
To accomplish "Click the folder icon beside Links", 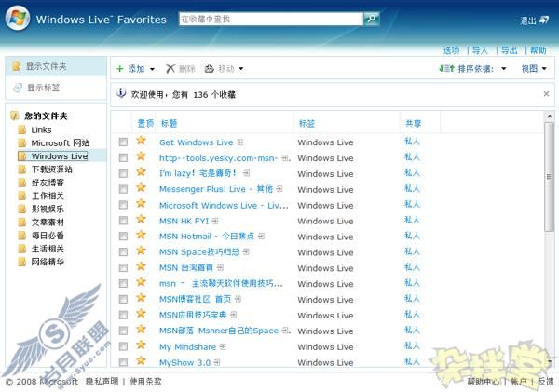I will 22,129.
